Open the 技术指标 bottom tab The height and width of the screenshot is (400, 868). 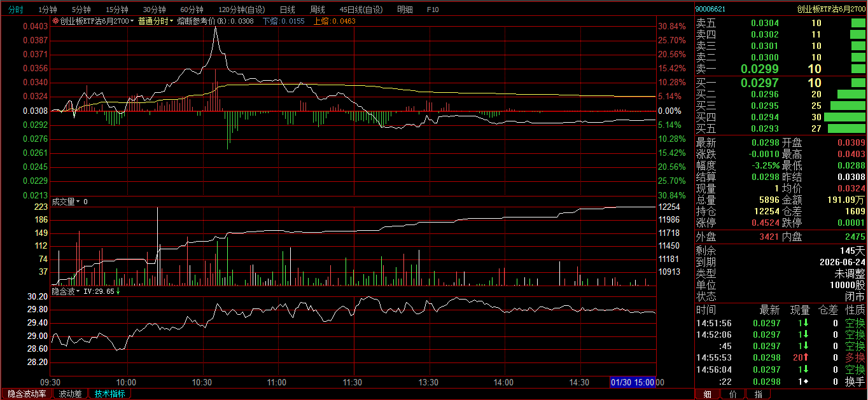(109, 394)
